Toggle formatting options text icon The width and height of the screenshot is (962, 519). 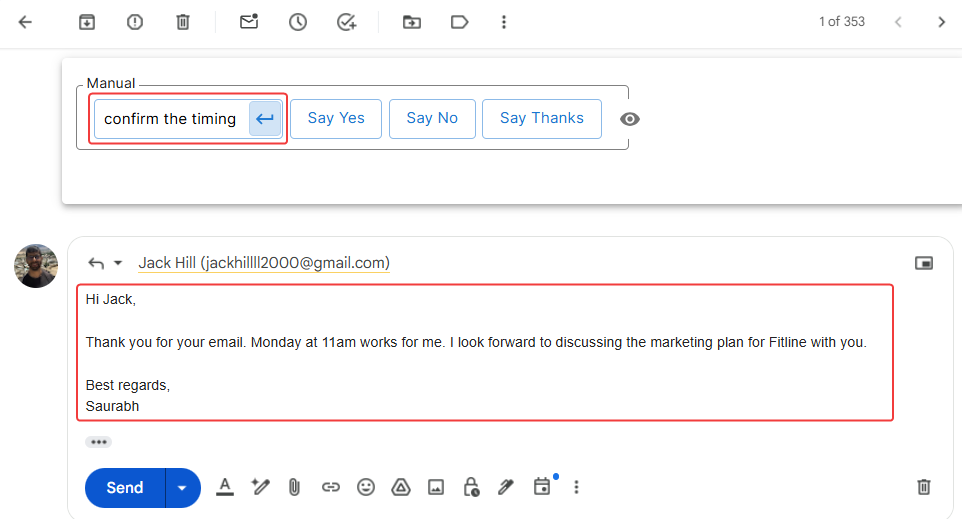(225, 487)
